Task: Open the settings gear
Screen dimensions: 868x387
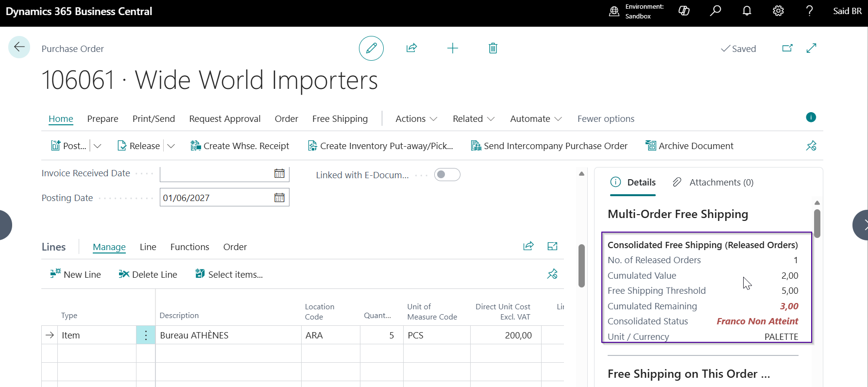Action: tap(778, 11)
